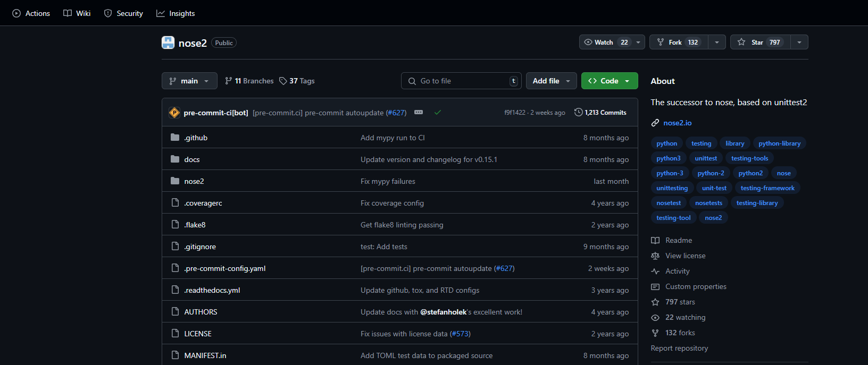Open 'Add mypy run to CI' commit message
The width and height of the screenshot is (868, 365).
(393, 138)
